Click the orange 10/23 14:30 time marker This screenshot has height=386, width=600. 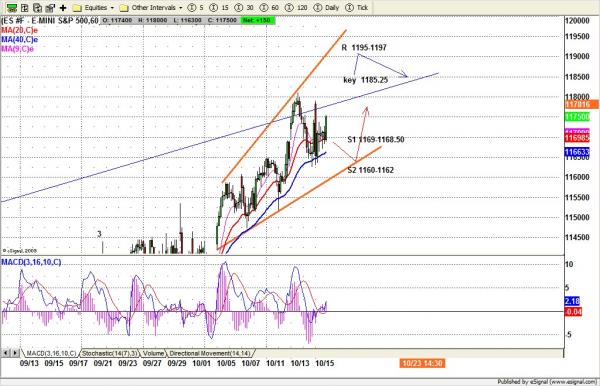click(422, 363)
